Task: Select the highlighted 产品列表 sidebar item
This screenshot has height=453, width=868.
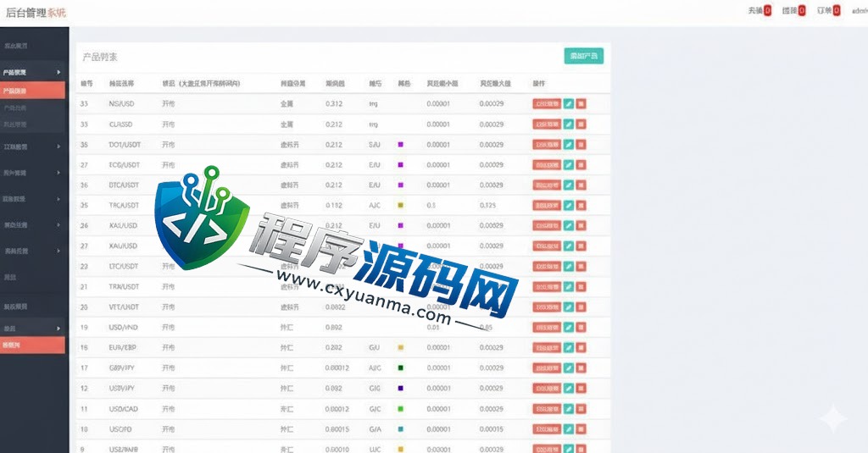Action: point(33,90)
